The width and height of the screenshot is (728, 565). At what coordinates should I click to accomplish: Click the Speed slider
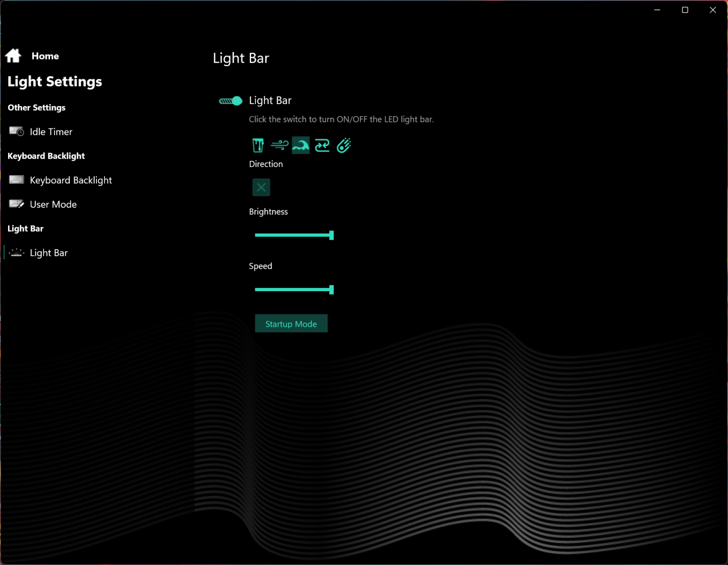(x=294, y=290)
